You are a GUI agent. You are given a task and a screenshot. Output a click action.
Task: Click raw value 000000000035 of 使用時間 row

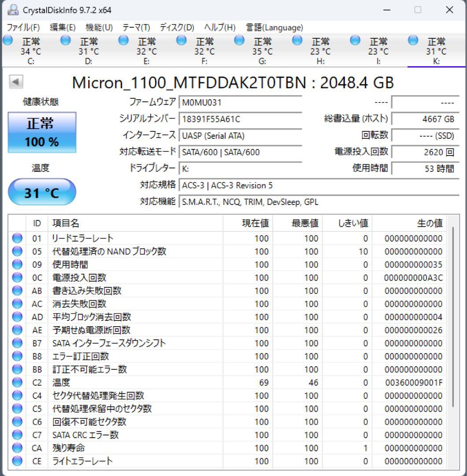[414, 264]
